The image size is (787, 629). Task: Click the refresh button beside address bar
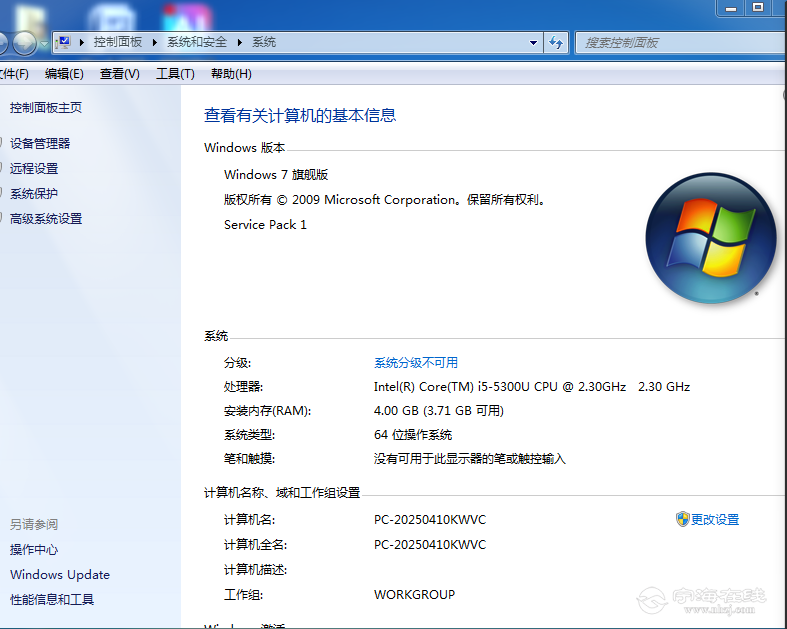[556, 43]
